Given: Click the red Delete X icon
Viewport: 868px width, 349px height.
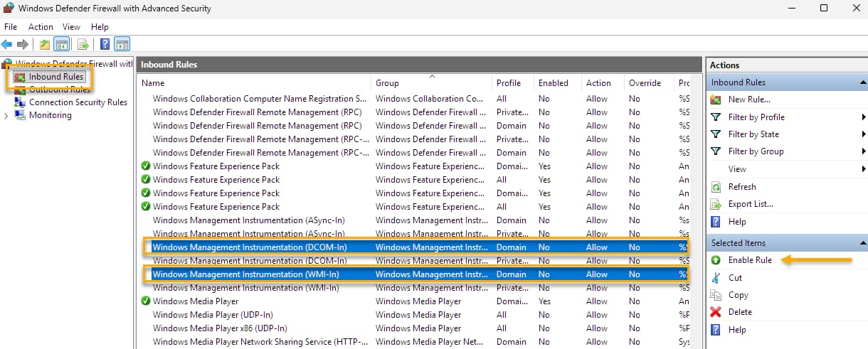Looking at the screenshot, I should coord(716,312).
